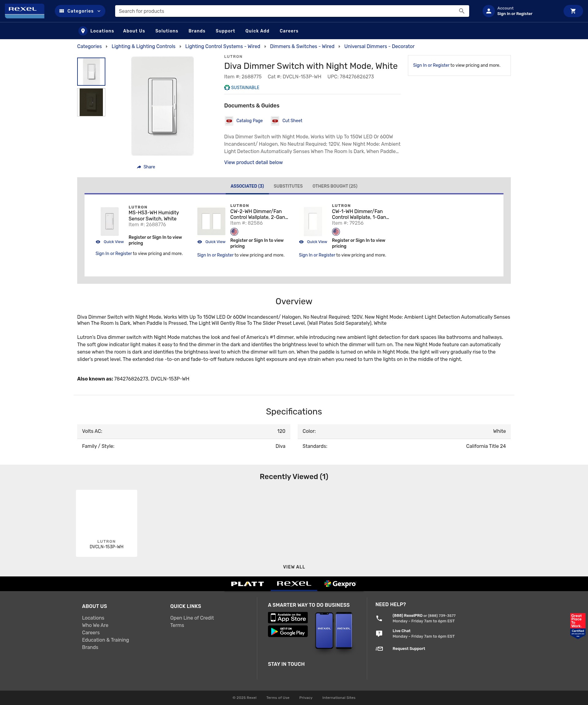Switch to Others Bought (25) tab

point(335,186)
